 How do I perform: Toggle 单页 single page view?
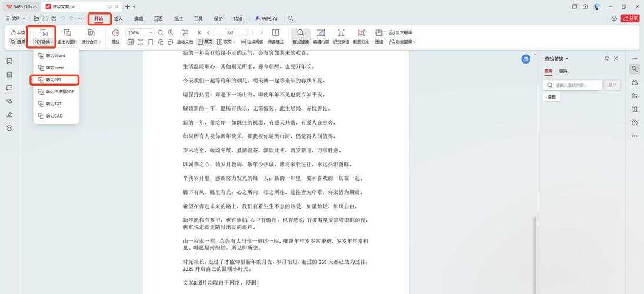[x=205, y=42]
